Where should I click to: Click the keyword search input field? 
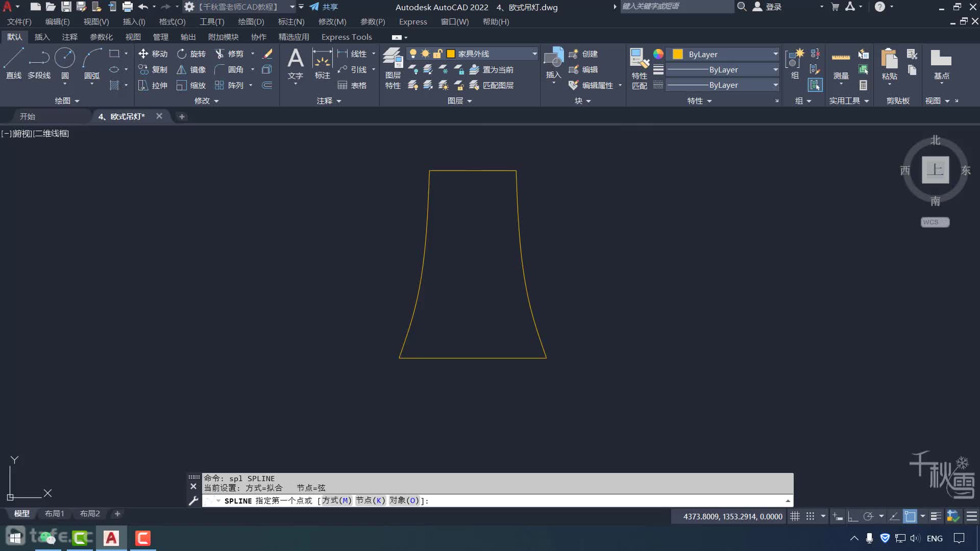[x=676, y=6]
